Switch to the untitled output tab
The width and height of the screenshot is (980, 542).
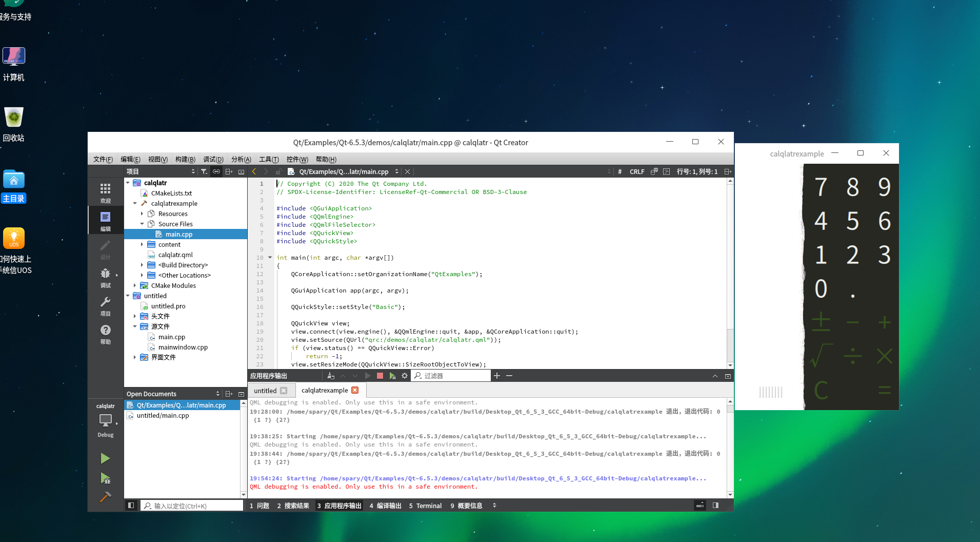(265, 391)
